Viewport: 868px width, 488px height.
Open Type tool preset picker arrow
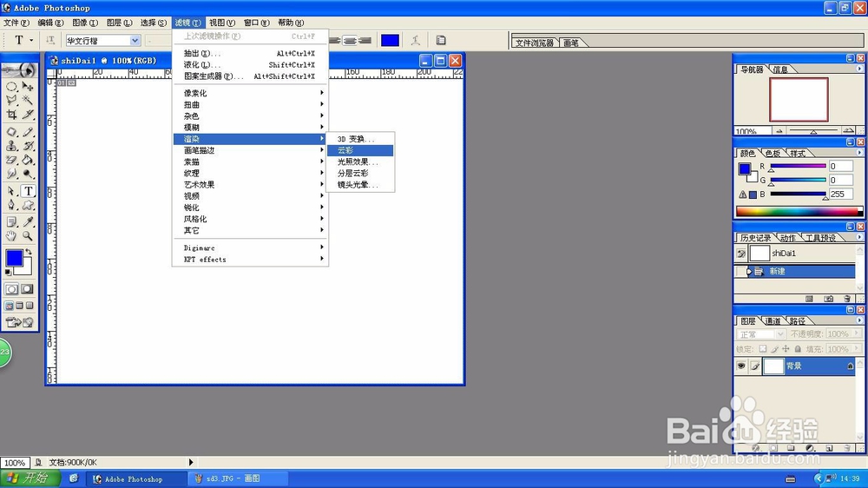[x=31, y=40]
